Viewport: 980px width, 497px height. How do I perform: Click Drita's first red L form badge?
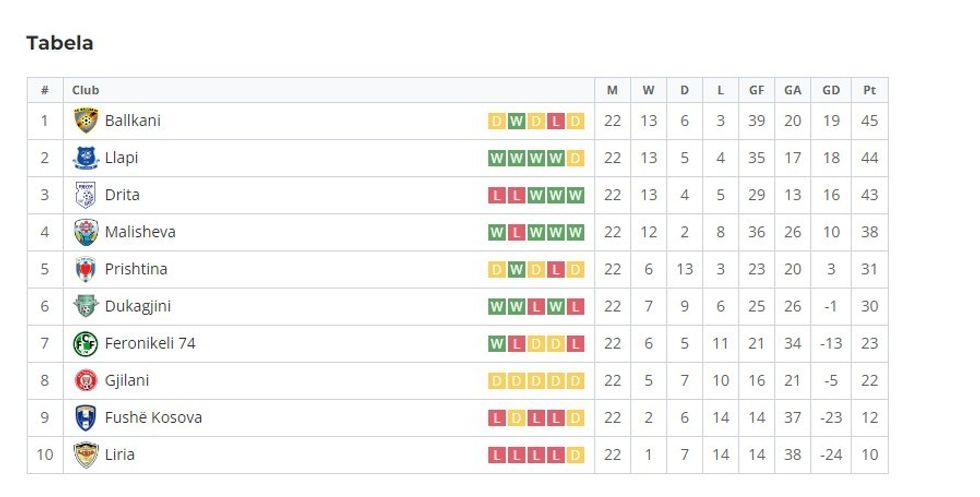496,195
